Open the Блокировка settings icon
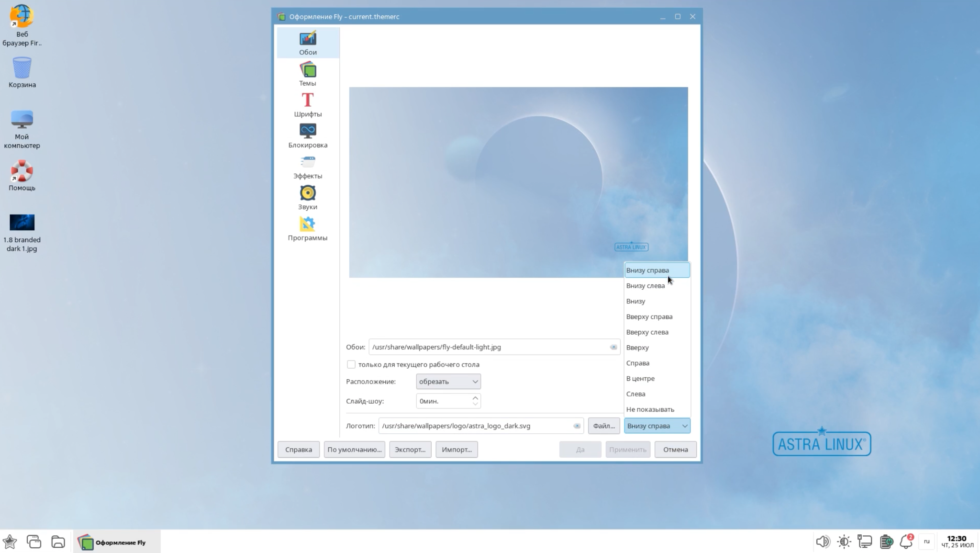980x553 pixels. click(x=308, y=131)
